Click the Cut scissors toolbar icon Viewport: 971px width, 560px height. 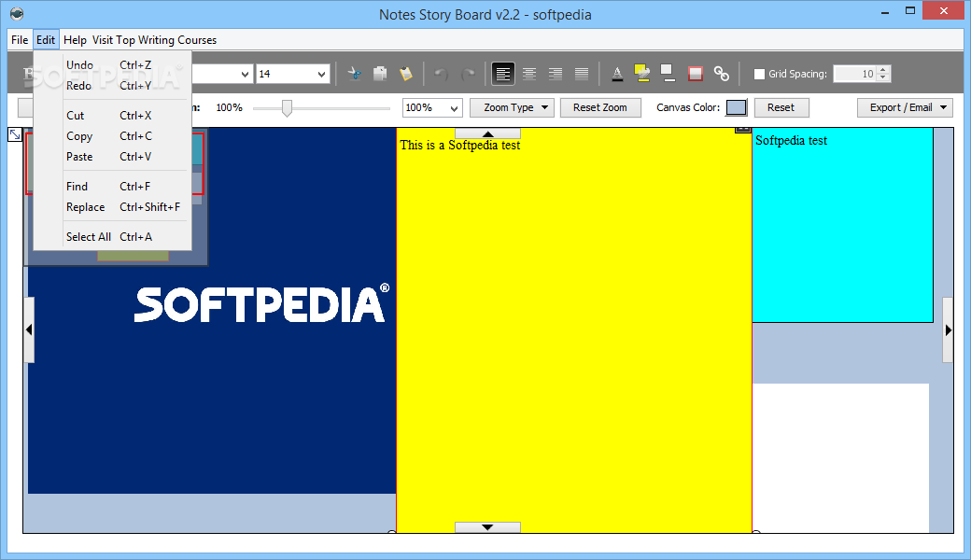tap(354, 74)
